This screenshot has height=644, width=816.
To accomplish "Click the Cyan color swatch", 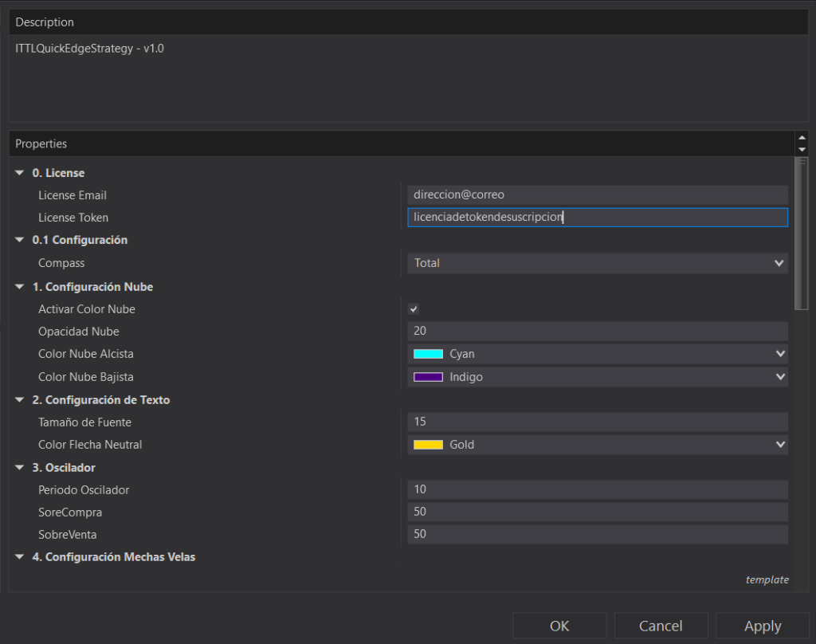I will (x=428, y=354).
